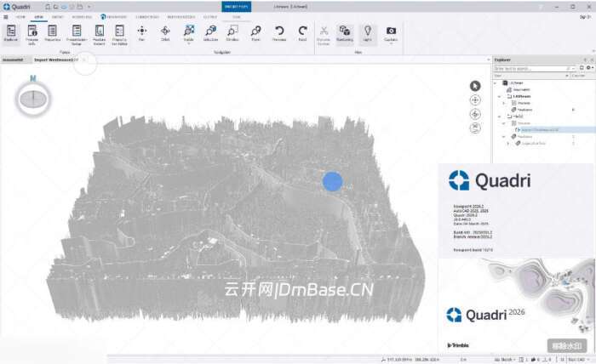Viewport: 596px width, 364px height.
Task: Open Presentation Setup in the ribbon
Action: tap(77, 35)
